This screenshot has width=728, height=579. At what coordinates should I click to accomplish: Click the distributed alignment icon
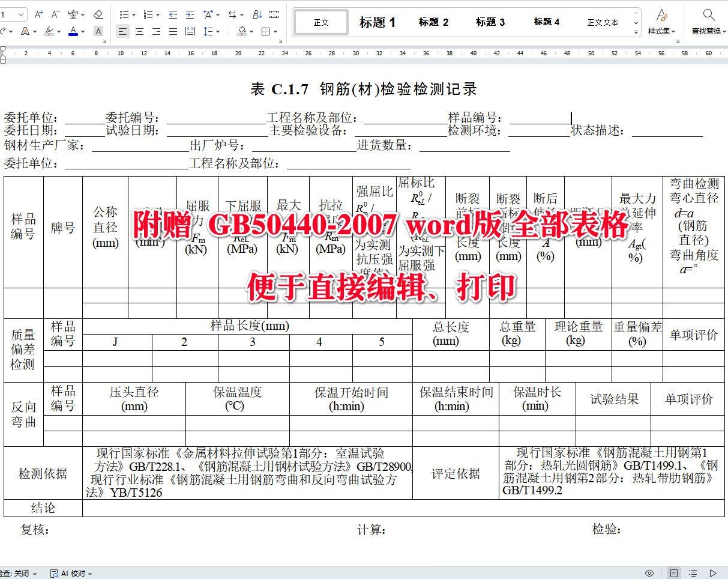(190, 31)
